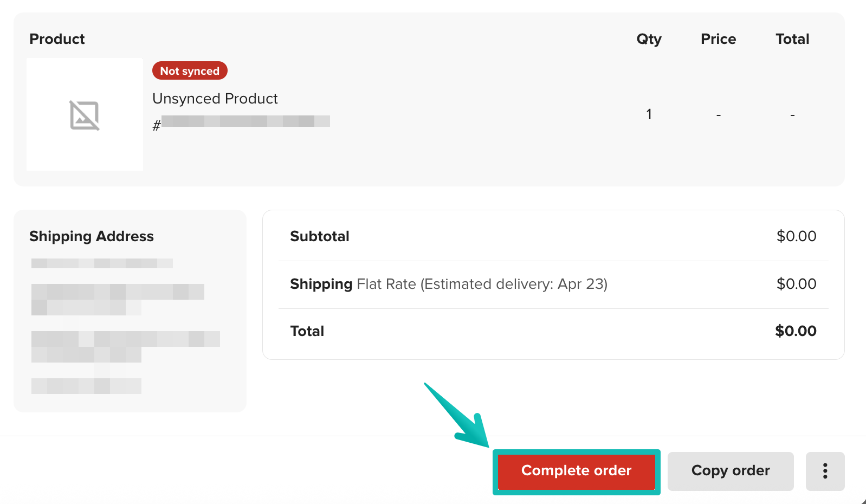Screen dimensions: 866x504
Task: Open the three-dot overflow menu
Action: tap(825, 471)
